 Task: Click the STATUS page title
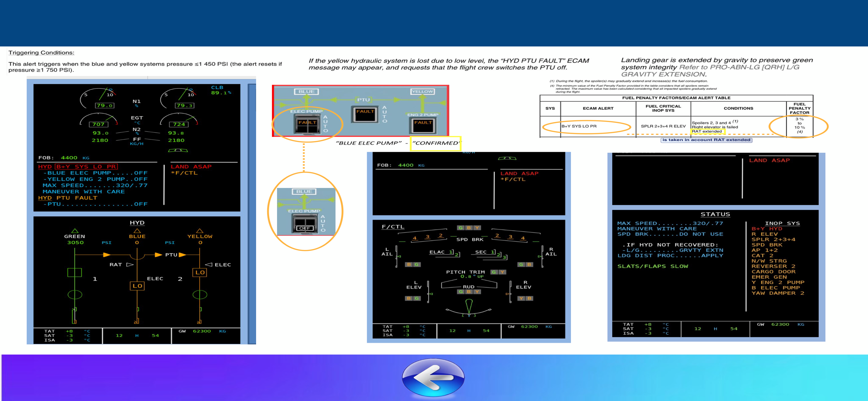point(715,214)
